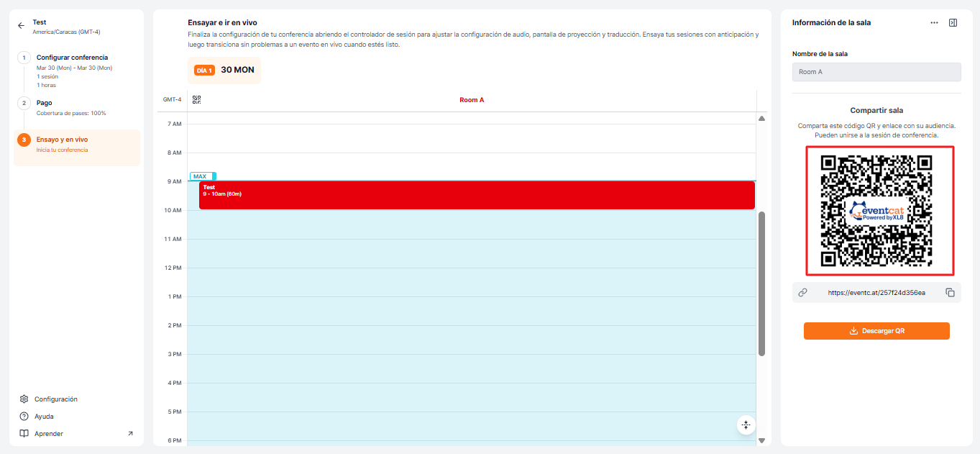Viewport: 980px width, 454px height.
Task: Click the QR icon beside Room A header
Action: 197,99
